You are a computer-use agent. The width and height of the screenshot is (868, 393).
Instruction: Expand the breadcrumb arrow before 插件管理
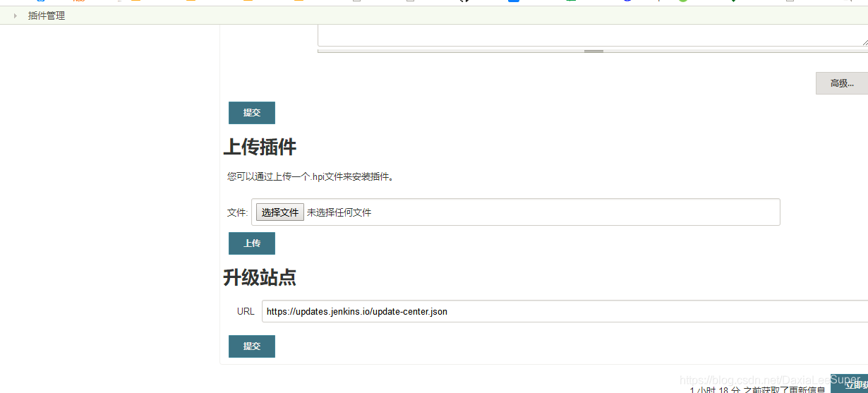(x=16, y=16)
